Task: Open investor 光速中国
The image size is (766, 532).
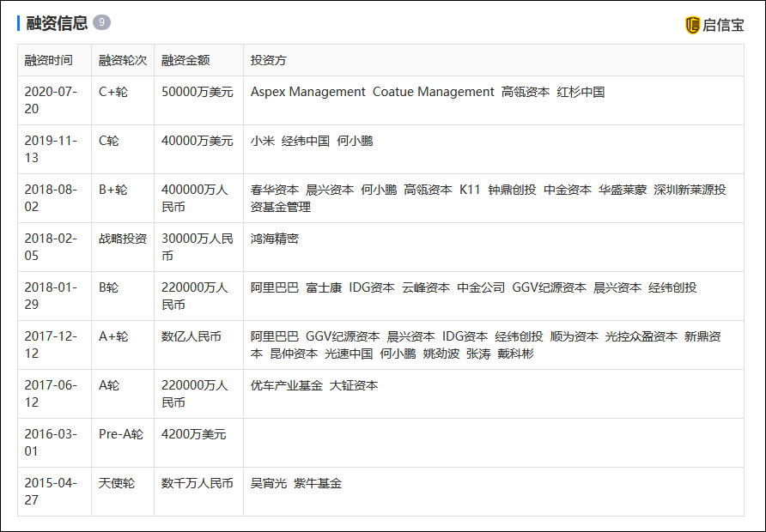Action: pyautogui.click(x=349, y=354)
